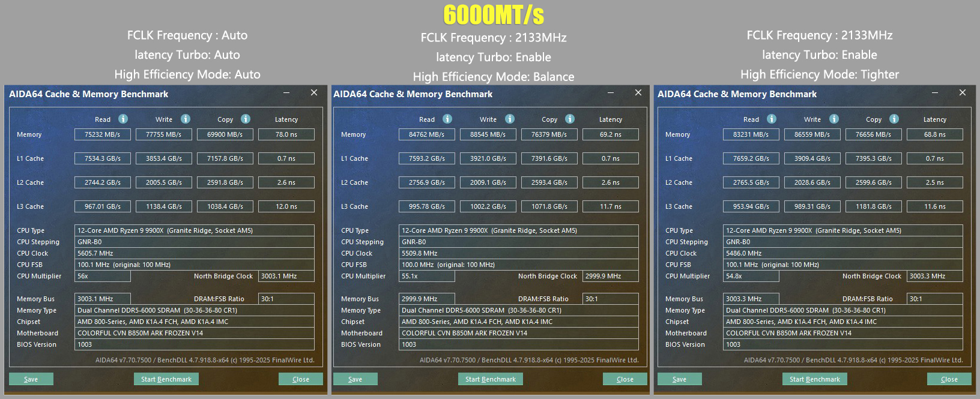Select L2 Cache Write value 2005.5 GB/s

[164, 182]
